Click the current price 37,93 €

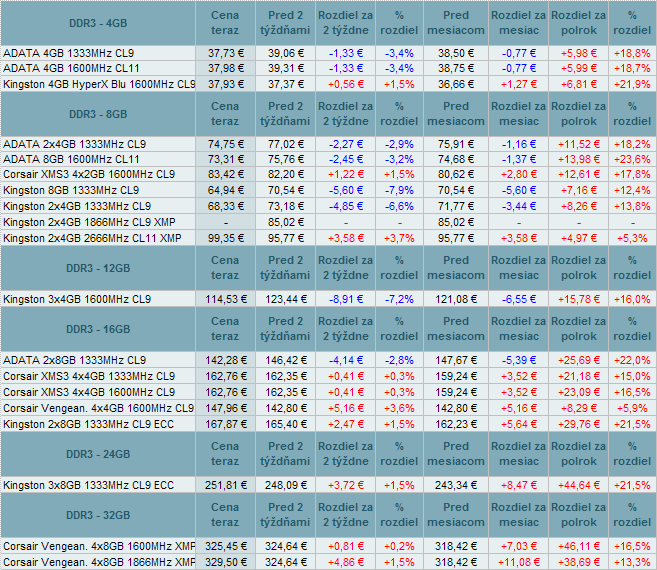(226, 84)
